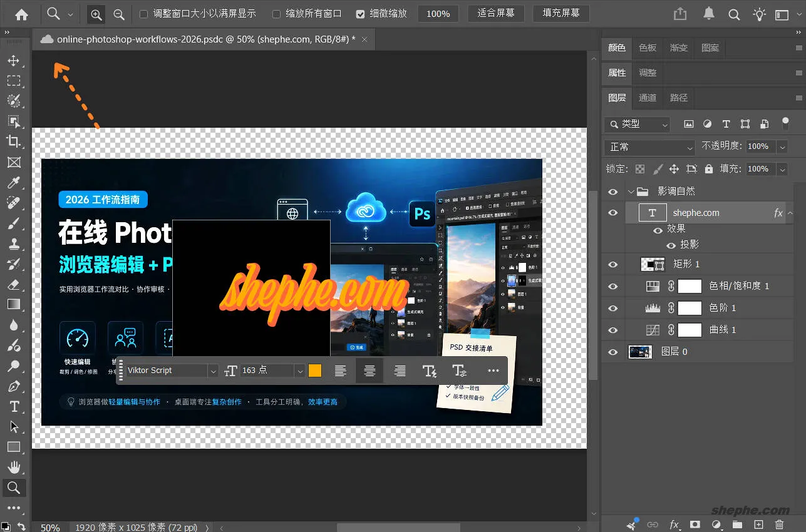
Task: Hide the 色相/饱和度 1 adjustment layer
Action: pyautogui.click(x=612, y=286)
